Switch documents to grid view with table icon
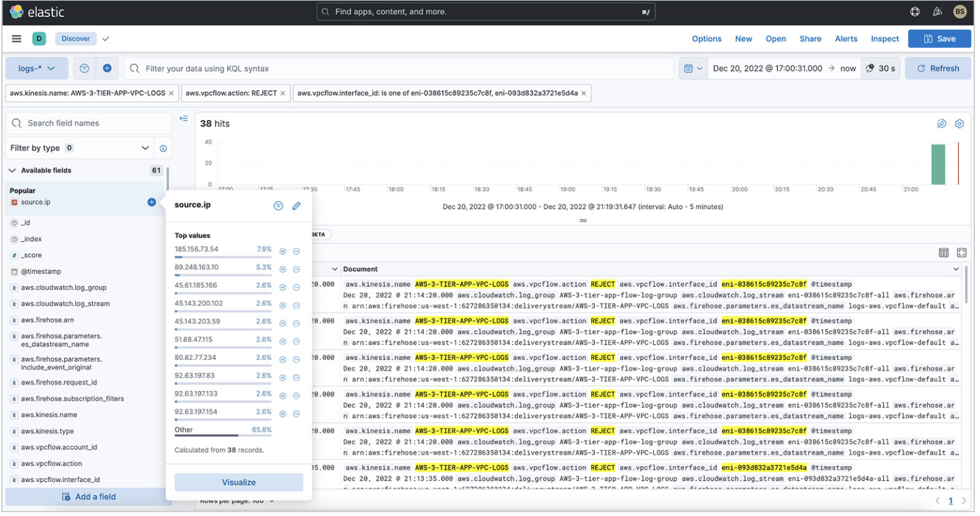The image size is (980, 516). [944, 252]
